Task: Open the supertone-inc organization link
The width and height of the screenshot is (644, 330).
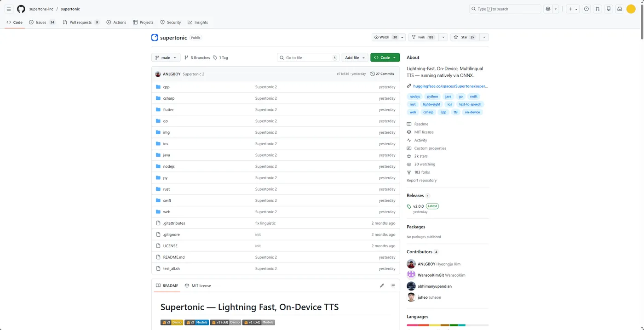Action: (x=41, y=9)
